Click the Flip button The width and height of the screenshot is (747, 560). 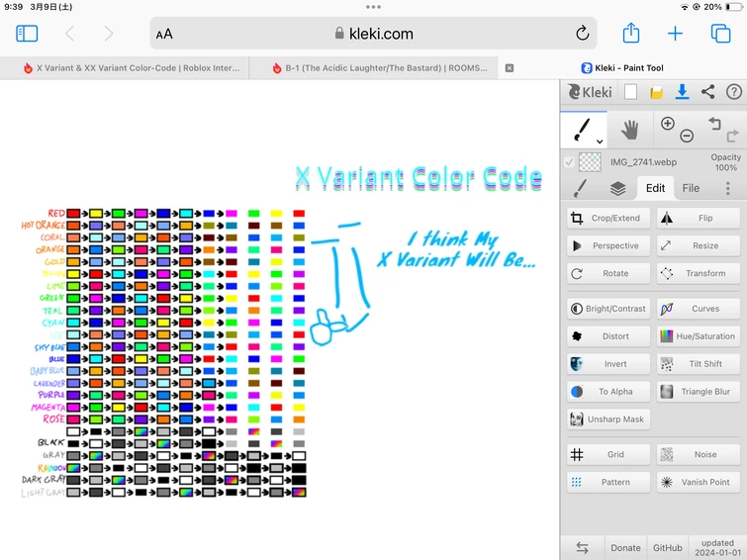pyautogui.click(x=699, y=219)
